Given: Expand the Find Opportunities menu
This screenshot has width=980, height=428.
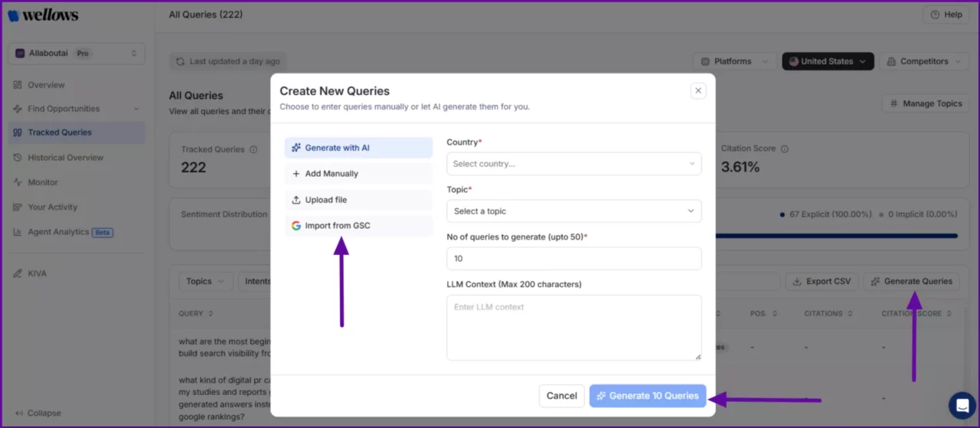Looking at the screenshot, I should tap(77, 109).
